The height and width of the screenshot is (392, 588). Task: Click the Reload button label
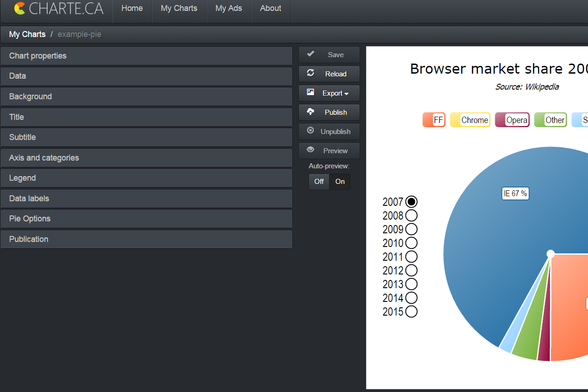(x=336, y=74)
